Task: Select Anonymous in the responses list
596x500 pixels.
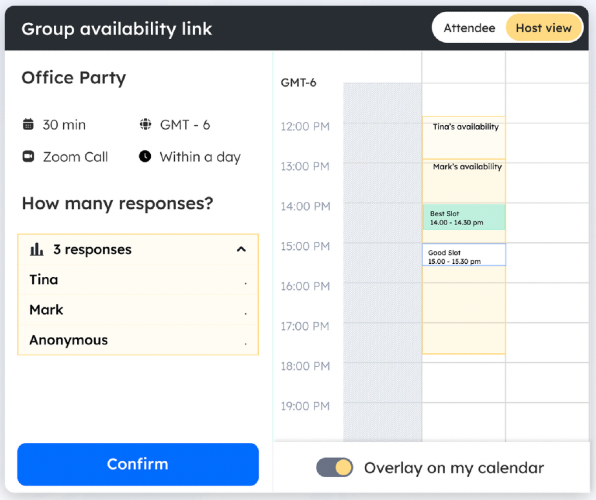Action: coord(138,340)
